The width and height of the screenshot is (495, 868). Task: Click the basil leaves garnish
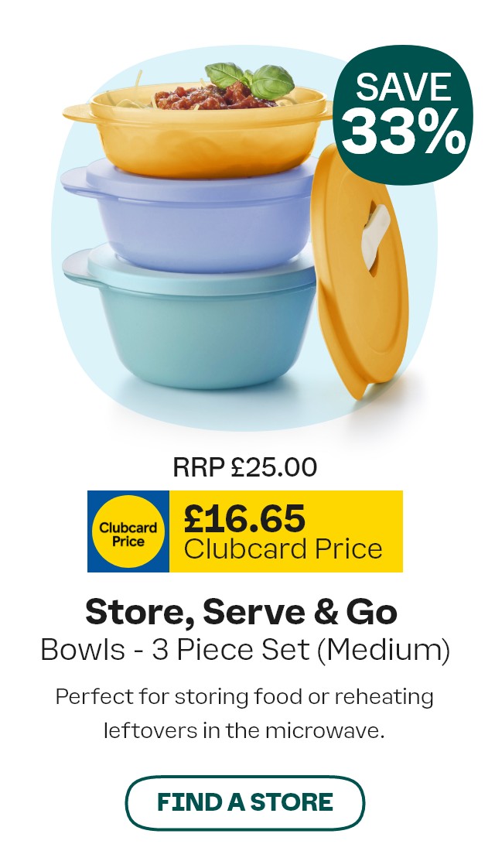pyautogui.click(x=249, y=78)
